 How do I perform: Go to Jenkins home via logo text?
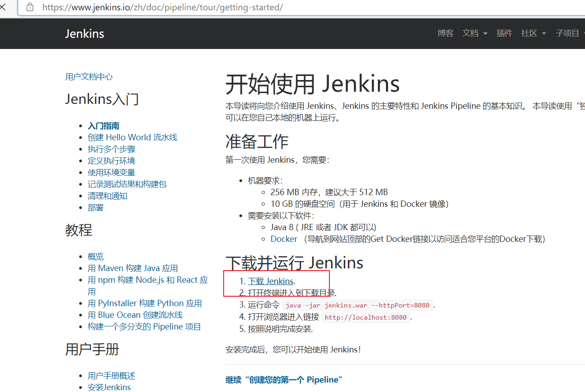tap(85, 34)
